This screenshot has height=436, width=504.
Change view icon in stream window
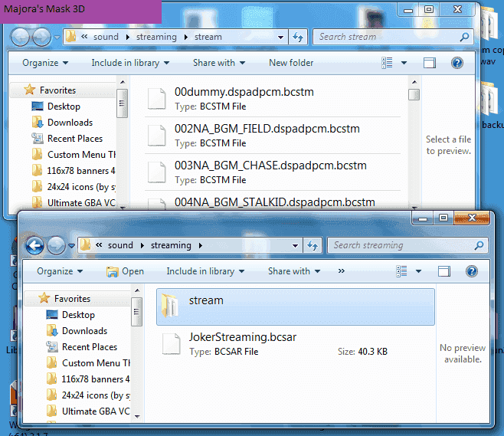[x=387, y=63]
